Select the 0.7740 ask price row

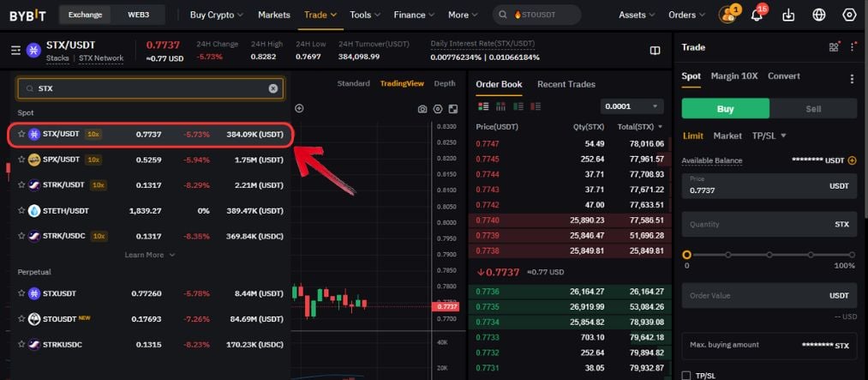click(x=570, y=220)
